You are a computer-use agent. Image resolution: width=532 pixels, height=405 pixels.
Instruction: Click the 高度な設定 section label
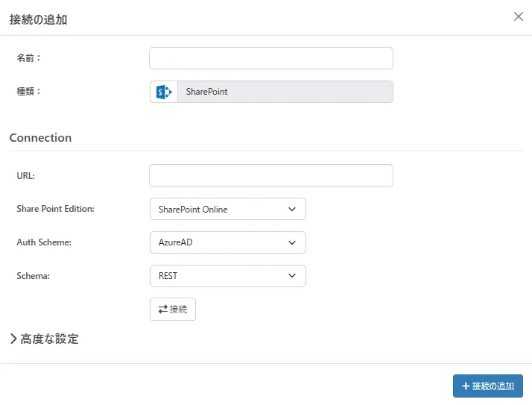49,339
